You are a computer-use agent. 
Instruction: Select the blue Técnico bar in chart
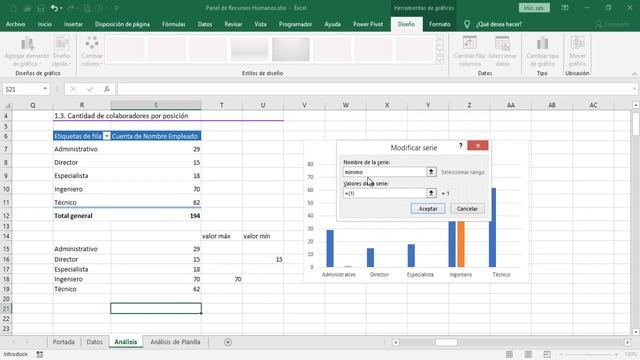[493, 227]
